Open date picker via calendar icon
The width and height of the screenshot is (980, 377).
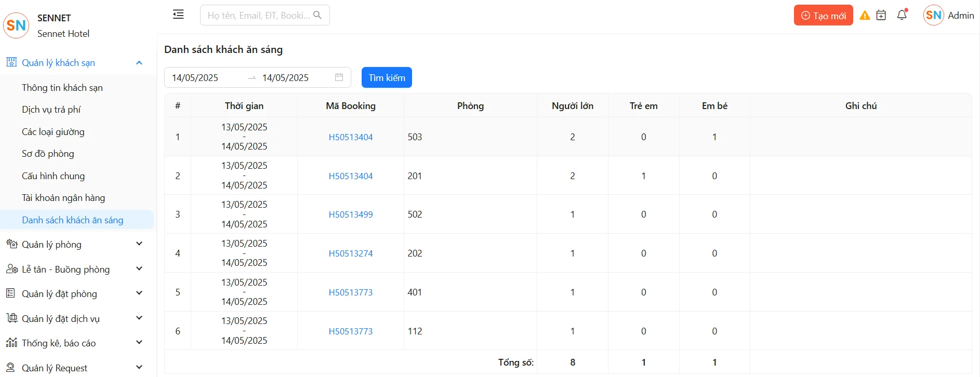339,77
